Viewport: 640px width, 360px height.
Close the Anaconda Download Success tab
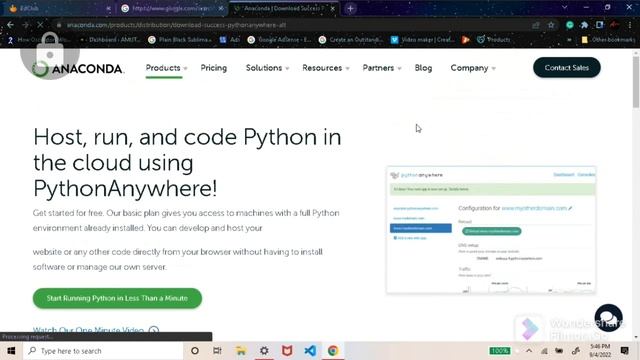tap(333, 8)
